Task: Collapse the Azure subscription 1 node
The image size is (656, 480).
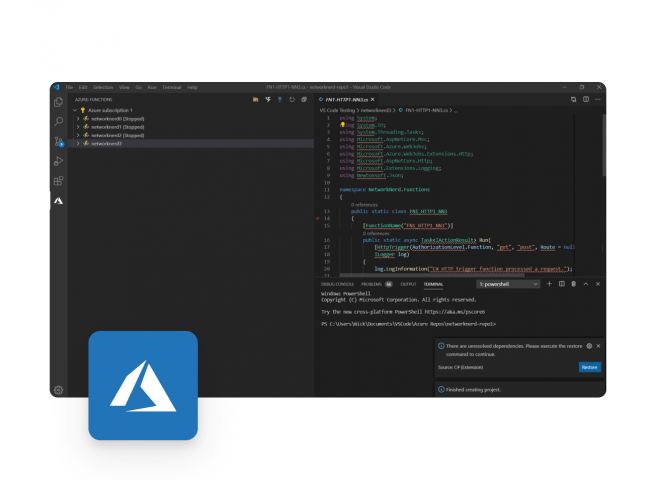Action: [x=75, y=110]
